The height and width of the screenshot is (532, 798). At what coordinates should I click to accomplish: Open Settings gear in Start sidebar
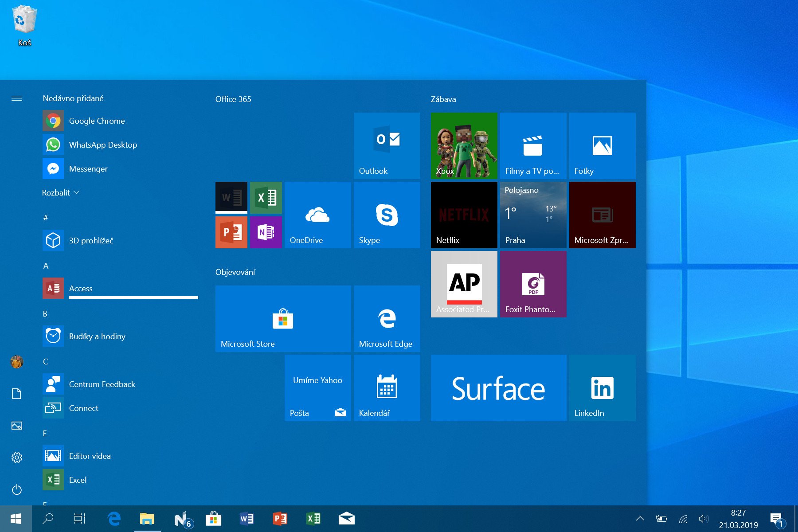click(17, 458)
